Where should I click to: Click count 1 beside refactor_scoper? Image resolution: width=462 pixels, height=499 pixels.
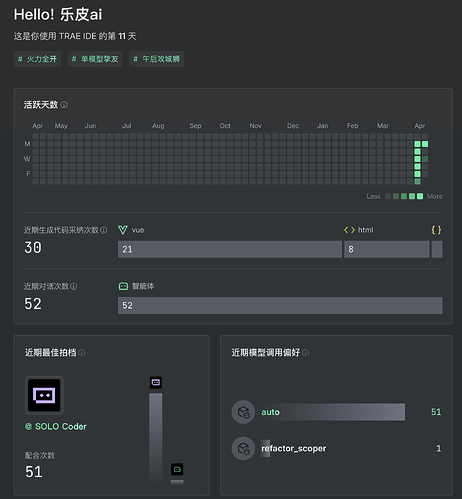tap(439, 448)
